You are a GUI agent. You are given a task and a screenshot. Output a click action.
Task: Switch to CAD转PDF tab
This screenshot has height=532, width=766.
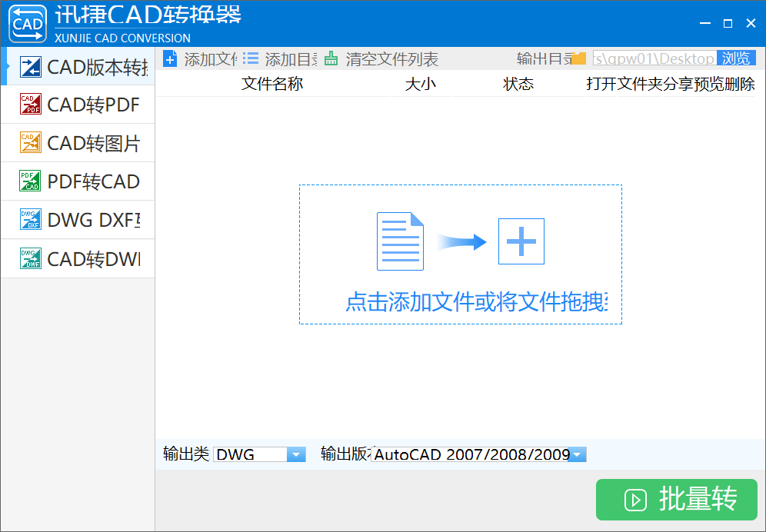(x=78, y=105)
